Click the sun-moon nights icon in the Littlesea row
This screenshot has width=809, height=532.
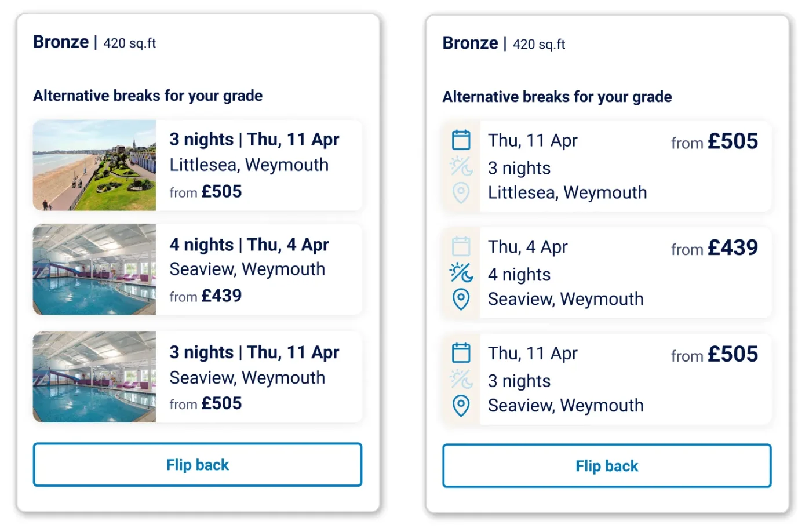(x=461, y=167)
